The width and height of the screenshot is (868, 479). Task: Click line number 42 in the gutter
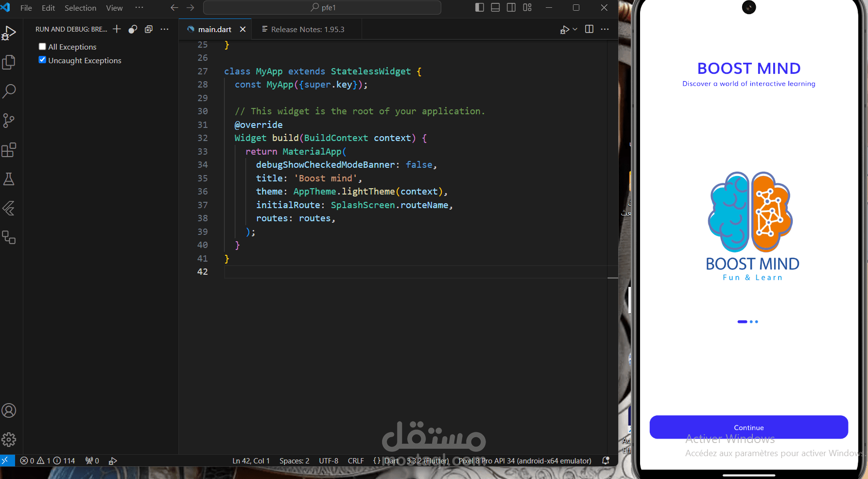pyautogui.click(x=202, y=272)
